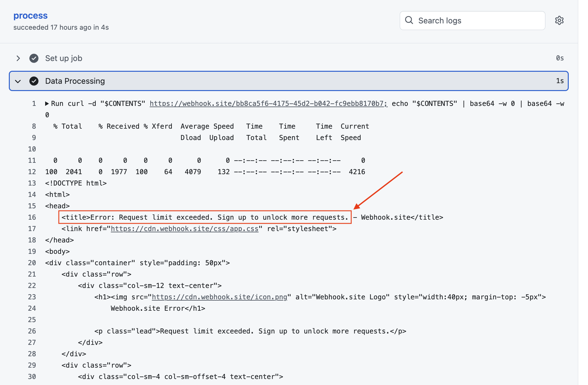Click the 'Webhook.site Error</h1>' line
This screenshot has width=588, height=385.
pyautogui.click(x=158, y=309)
